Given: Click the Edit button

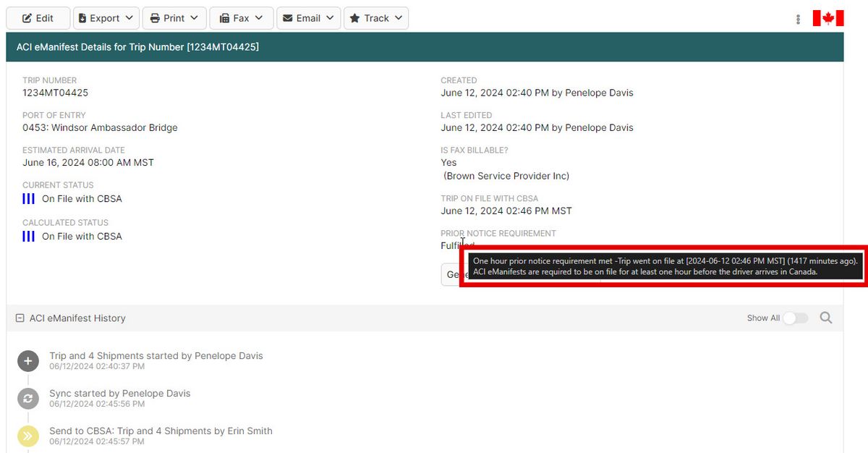Looking at the screenshot, I should point(38,18).
